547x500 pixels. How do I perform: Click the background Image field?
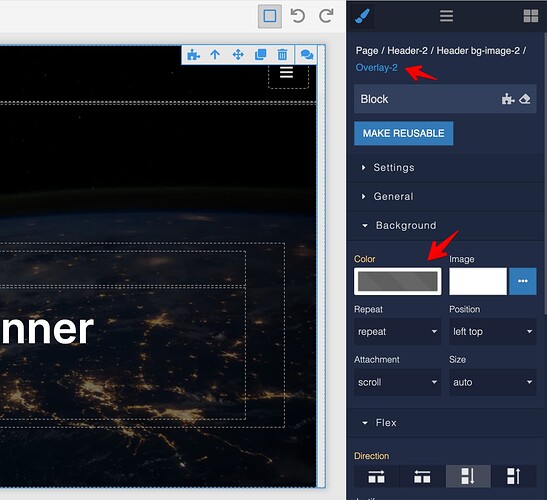(478, 281)
